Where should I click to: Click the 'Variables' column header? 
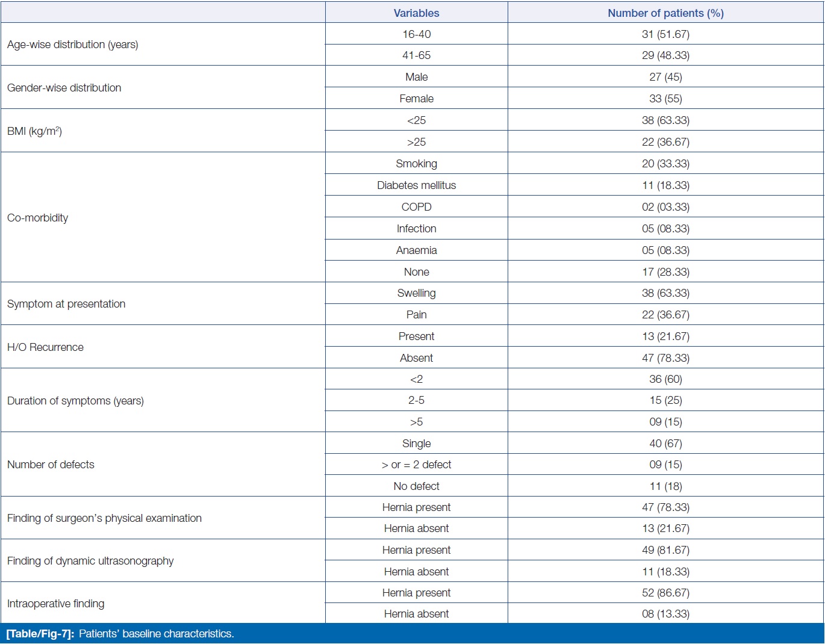[416, 13]
